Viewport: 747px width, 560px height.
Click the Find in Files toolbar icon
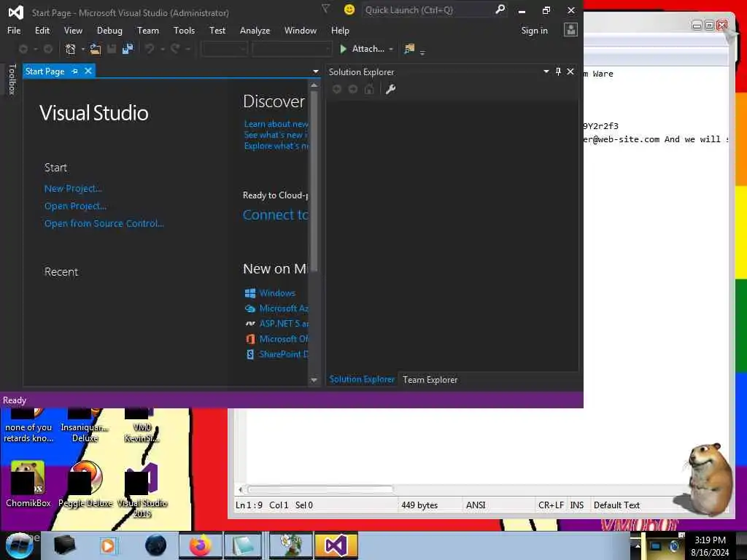(409, 49)
